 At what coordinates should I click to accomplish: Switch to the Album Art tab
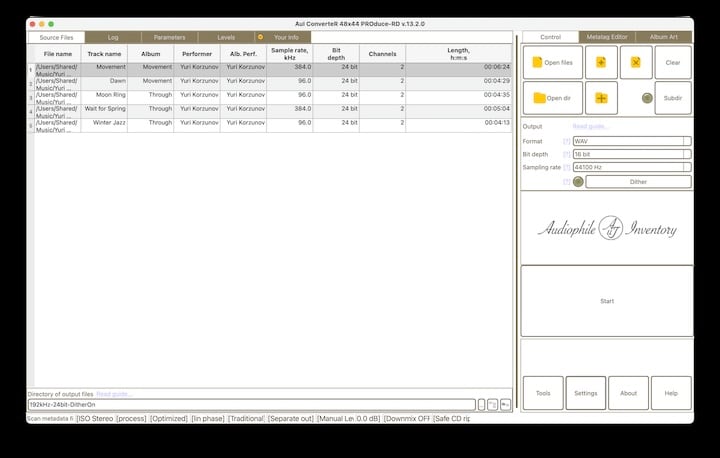point(664,37)
